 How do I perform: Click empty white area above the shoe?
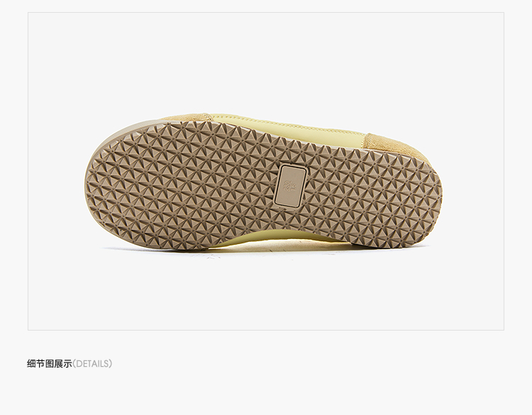[266, 61]
